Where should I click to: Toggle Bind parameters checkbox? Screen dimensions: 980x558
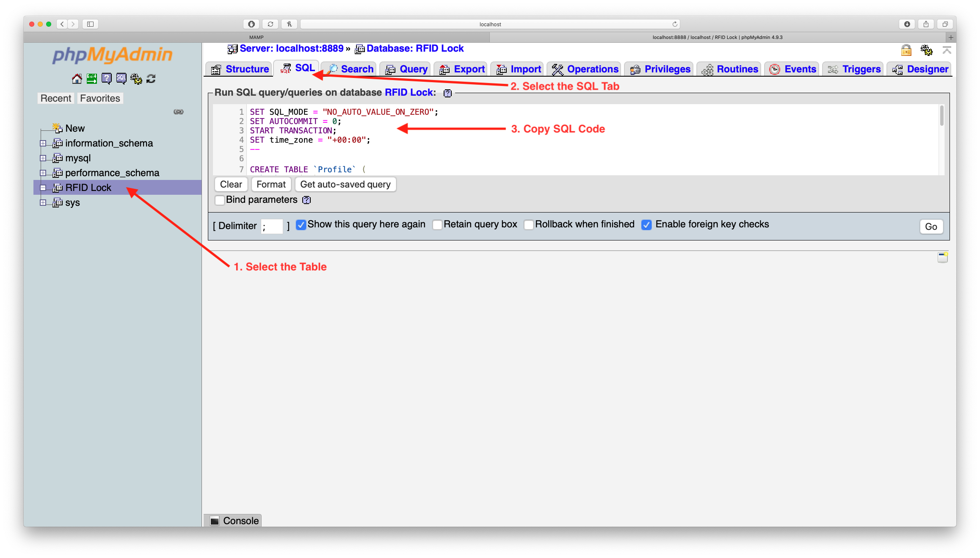[220, 200]
